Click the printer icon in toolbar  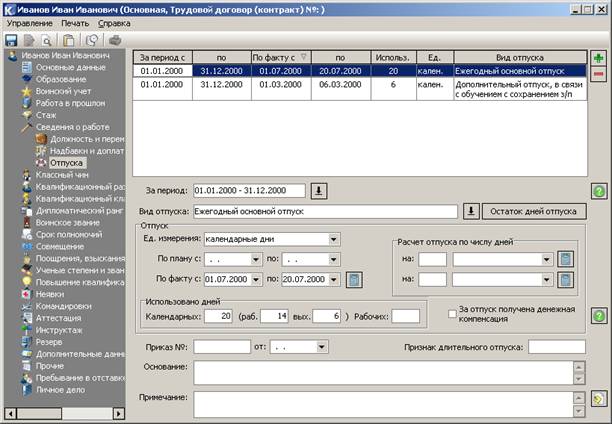point(115,40)
